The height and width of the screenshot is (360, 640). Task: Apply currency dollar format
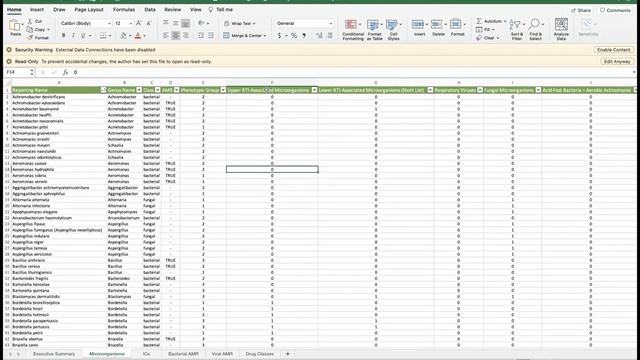click(x=279, y=36)
